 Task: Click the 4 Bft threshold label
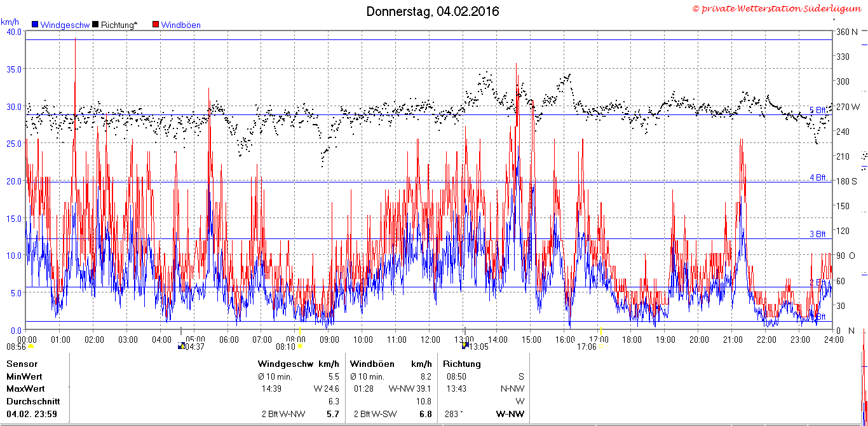coord(818,177)
